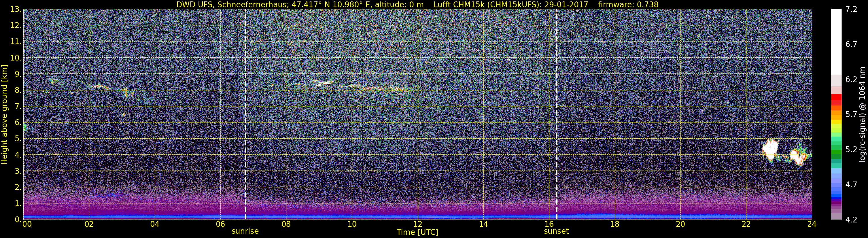Image resolution: width=868 pixels, height=238 pixels.
Task: Click the colorbar value '6.7'
Action: pos(851,44)
